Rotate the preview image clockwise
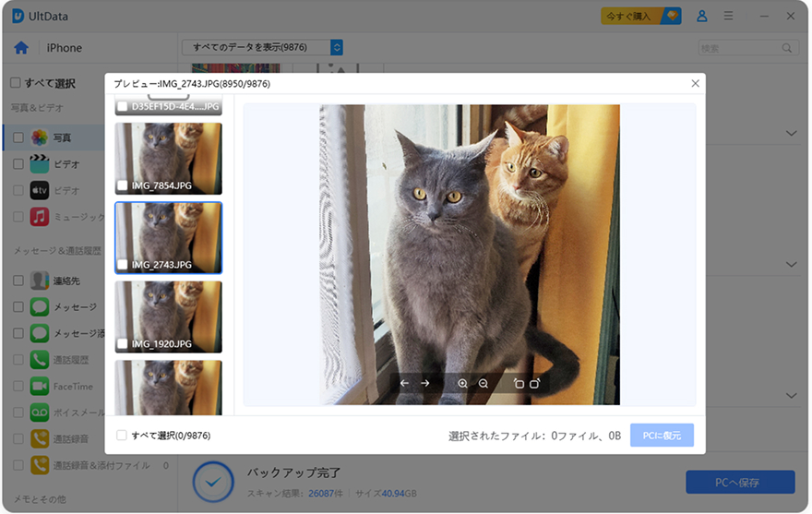The width and height of the screenshot is (812, 514). tap(535, 384)
